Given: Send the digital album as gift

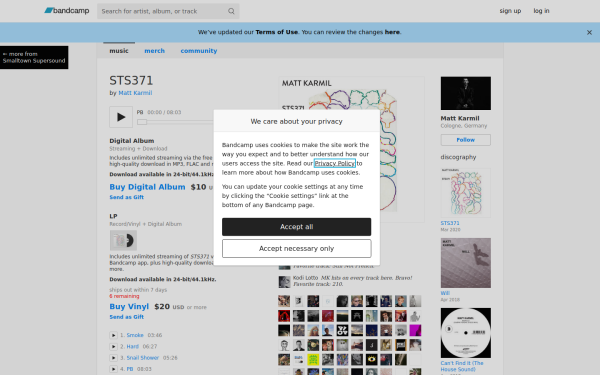Looking at the screenshot, I should [x=126, y=197].
